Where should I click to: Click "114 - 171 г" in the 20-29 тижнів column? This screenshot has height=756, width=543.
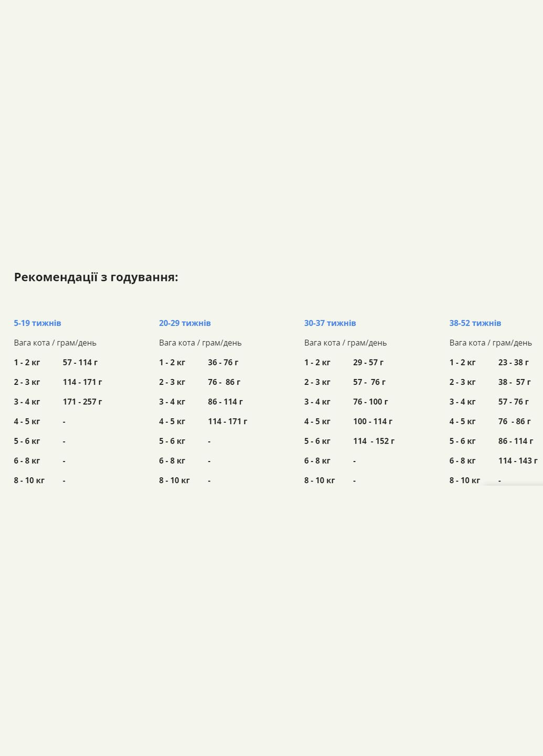(x=227, y=422)
